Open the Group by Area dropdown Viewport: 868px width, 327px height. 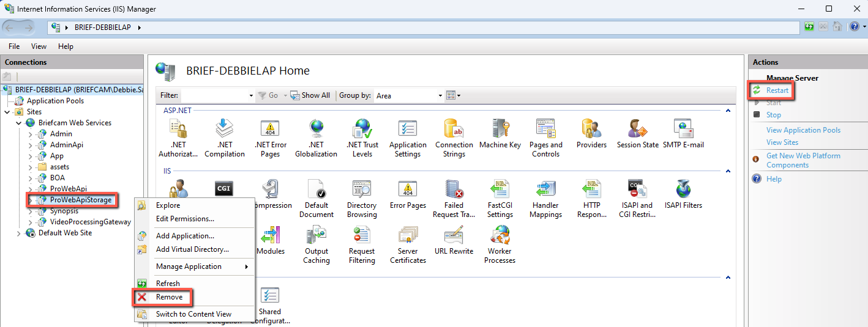click(x=440, y=95)
